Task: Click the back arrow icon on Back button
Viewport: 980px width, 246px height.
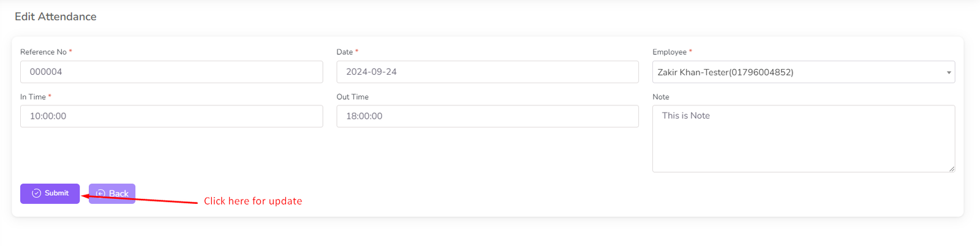Action: click(101, 193)
